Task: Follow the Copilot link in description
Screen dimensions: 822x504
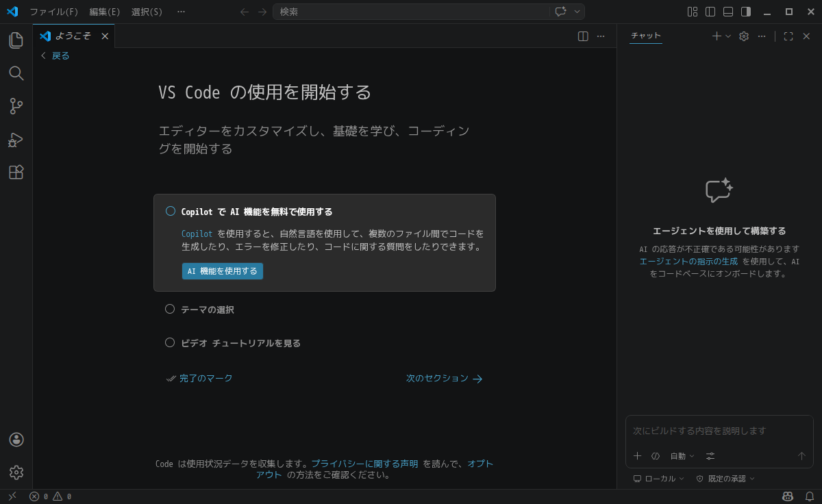Action: [197, 234]
